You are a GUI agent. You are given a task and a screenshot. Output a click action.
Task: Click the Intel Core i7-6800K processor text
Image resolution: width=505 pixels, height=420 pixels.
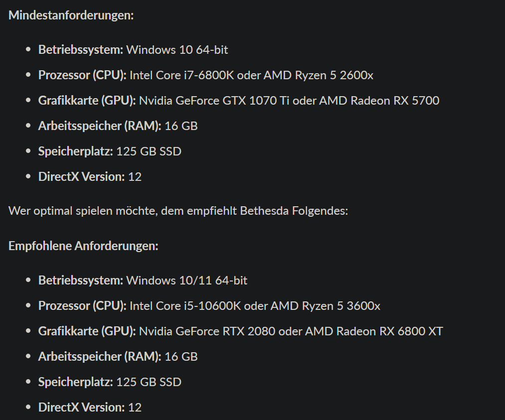[x=181, y=75]
